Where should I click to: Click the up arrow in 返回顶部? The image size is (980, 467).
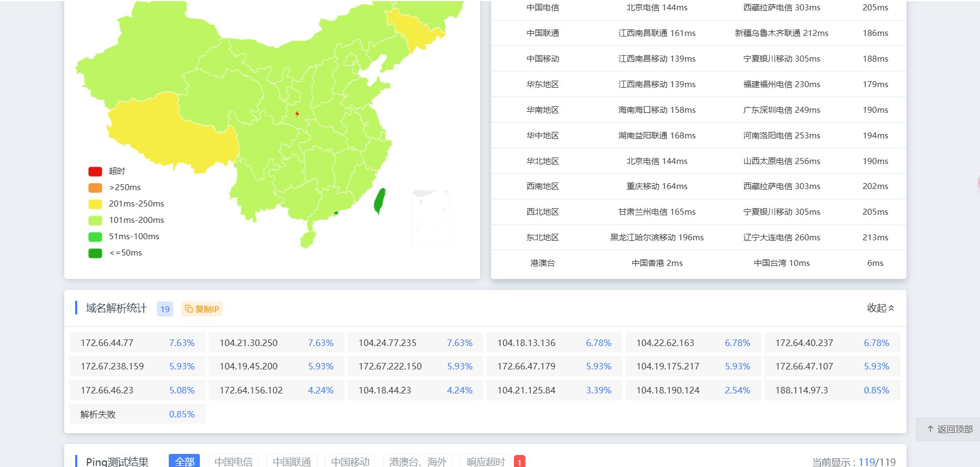click(x=930, y=429)
